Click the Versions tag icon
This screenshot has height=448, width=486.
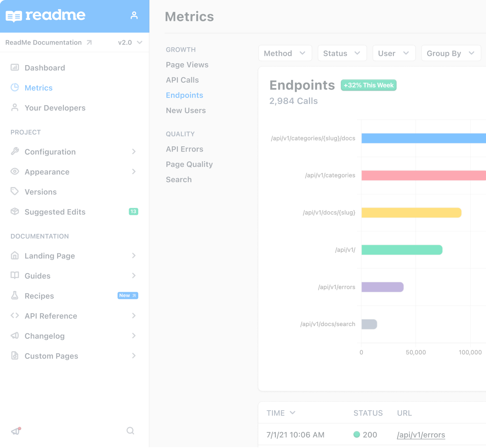click(15, 191)
